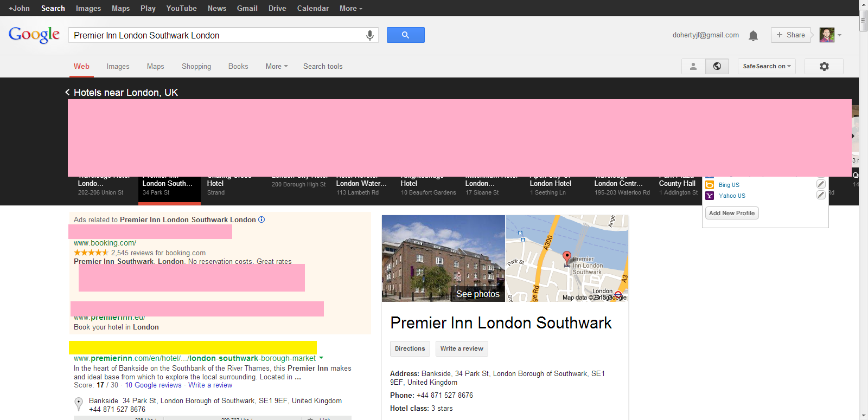Click the carousel next arrow

853,136
